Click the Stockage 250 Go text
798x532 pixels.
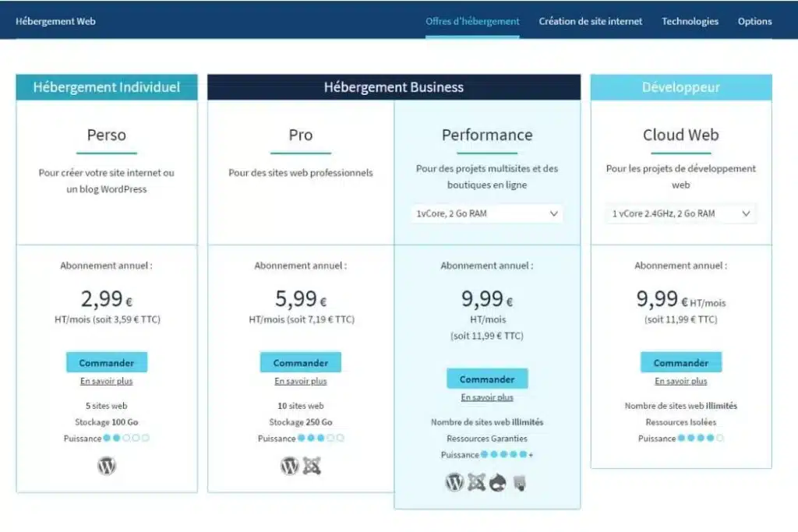[300, 421]
